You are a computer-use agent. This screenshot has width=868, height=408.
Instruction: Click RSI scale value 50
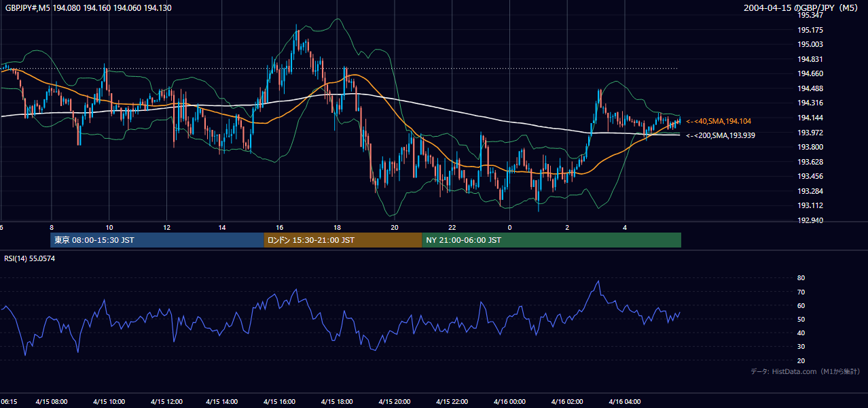click(801, 319)
